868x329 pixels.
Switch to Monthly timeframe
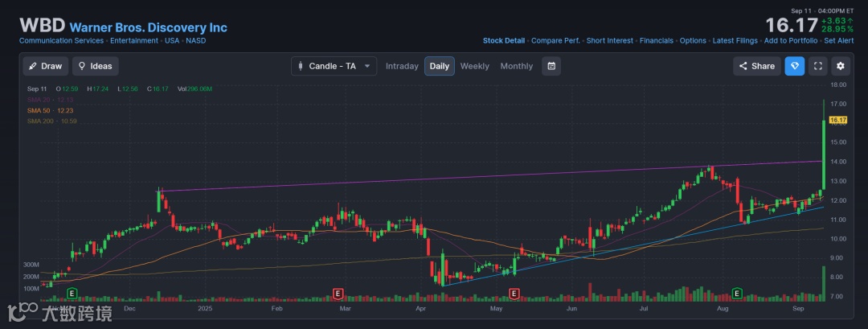(x=517, y=66)
